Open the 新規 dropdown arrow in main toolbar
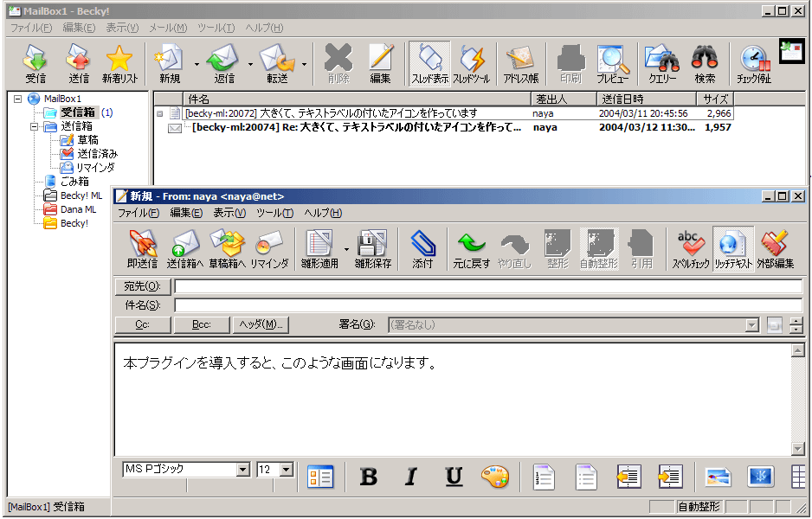Screen dimensions: 812x519 (197, 64)
